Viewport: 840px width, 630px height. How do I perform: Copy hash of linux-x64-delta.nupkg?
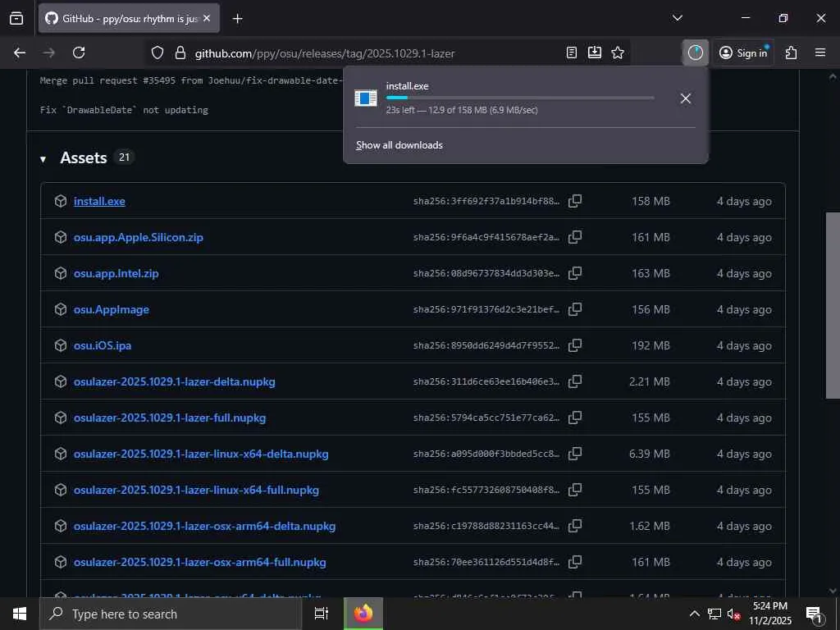(575, 454)
